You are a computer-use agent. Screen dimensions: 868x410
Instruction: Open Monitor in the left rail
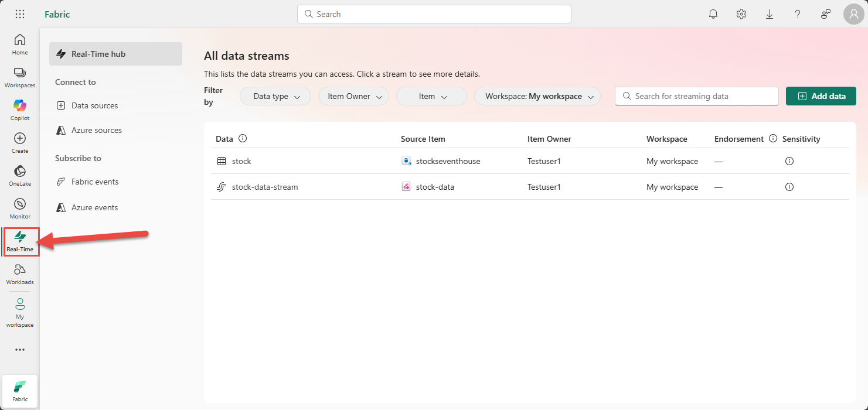pos(20,209)
